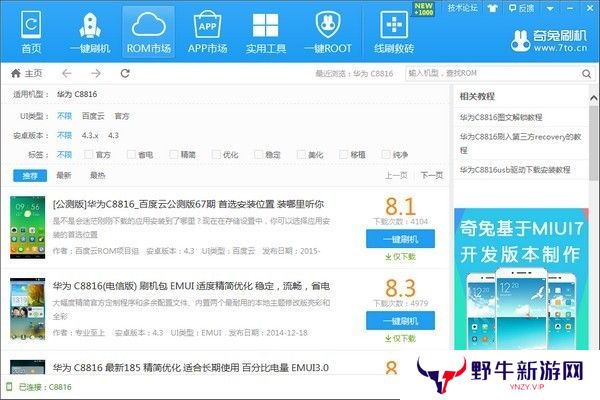
Task: Click recent browse 华为 C8816 link
Action: click(x=373, y=73)
